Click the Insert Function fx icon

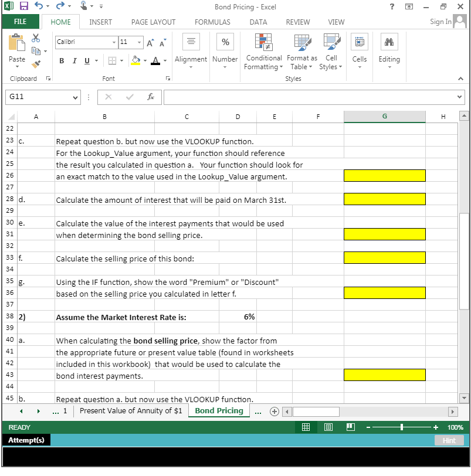pos(151,97)
